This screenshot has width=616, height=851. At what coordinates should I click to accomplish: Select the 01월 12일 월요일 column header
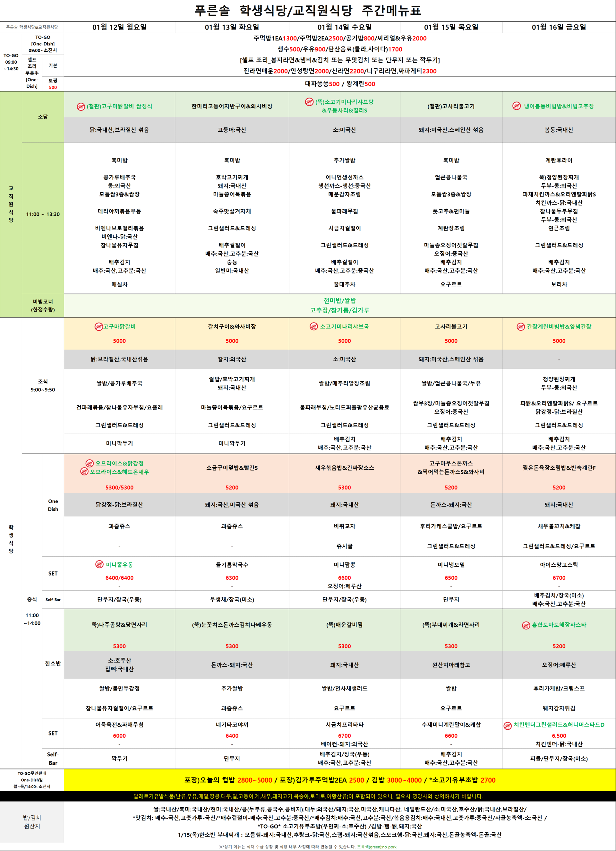119,27
